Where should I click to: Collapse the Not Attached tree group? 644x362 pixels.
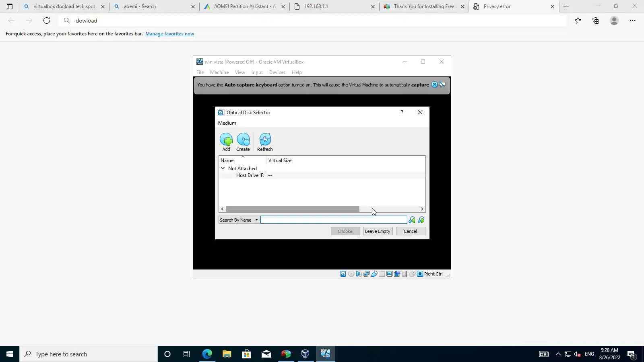[223, 168]
